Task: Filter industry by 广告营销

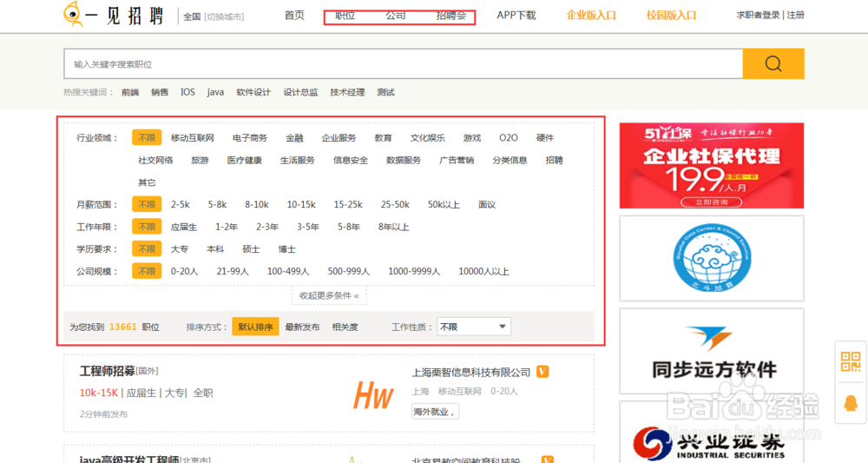Action: [x=457, y=160]
